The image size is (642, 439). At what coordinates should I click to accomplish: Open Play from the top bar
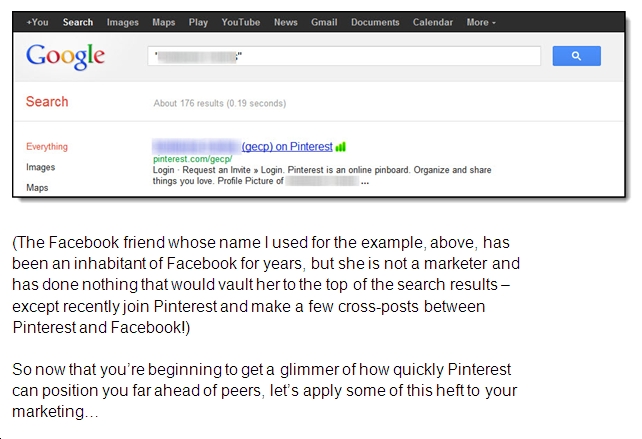pos(198,22)
